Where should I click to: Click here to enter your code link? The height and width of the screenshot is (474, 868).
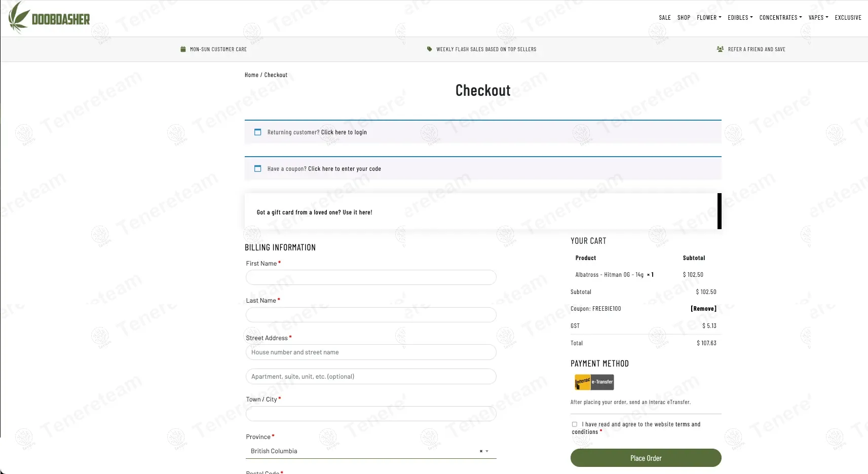pos(345,169)
